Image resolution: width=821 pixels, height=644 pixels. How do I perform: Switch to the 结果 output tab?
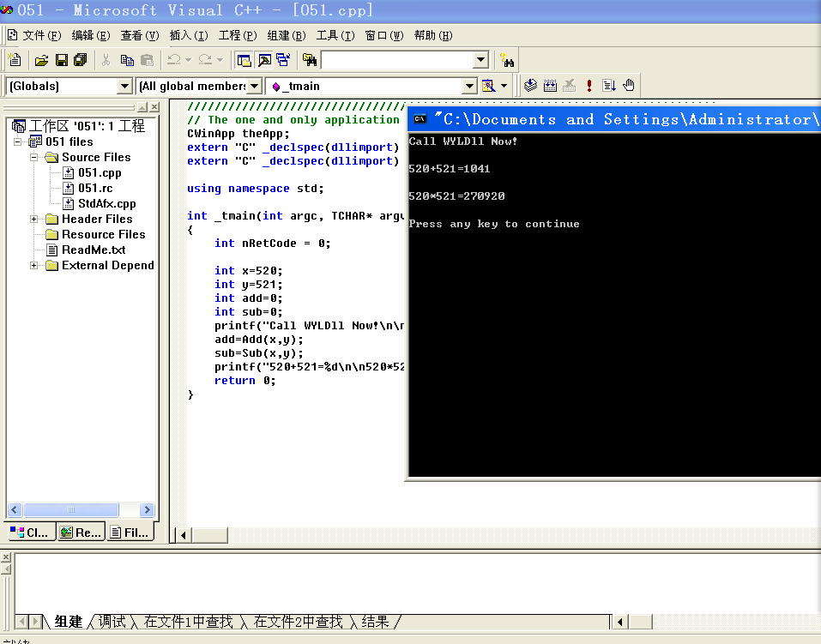(x=376, y=622)
